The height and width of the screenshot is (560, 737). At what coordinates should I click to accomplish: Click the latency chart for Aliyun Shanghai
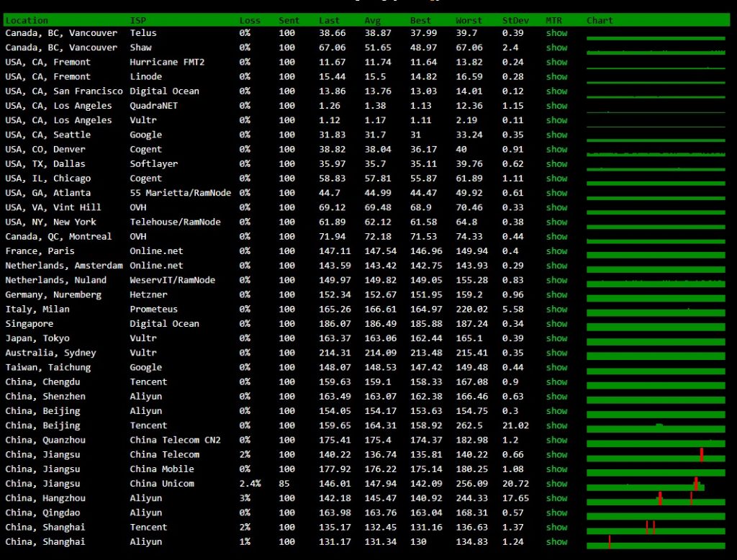pos(656,543)
